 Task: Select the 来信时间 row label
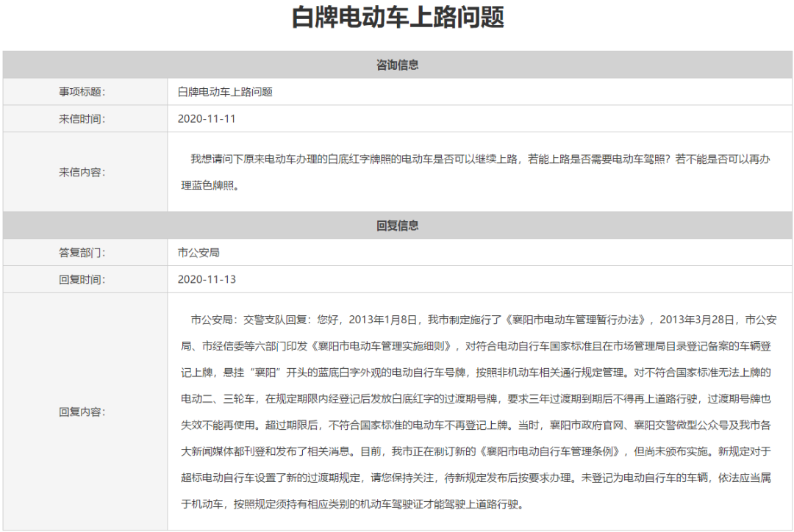[82, 118]
